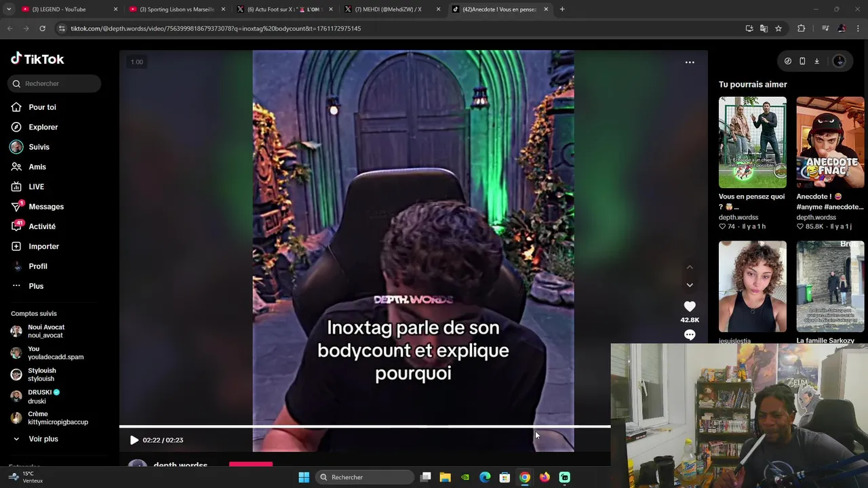
Task: Open Windows Start menu
Action: 304,477
